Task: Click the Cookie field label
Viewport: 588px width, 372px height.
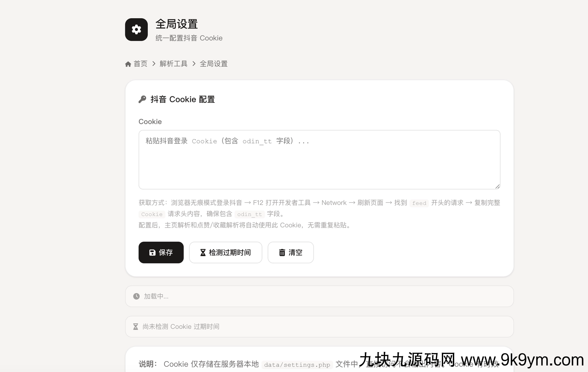Action: (150, 121)
